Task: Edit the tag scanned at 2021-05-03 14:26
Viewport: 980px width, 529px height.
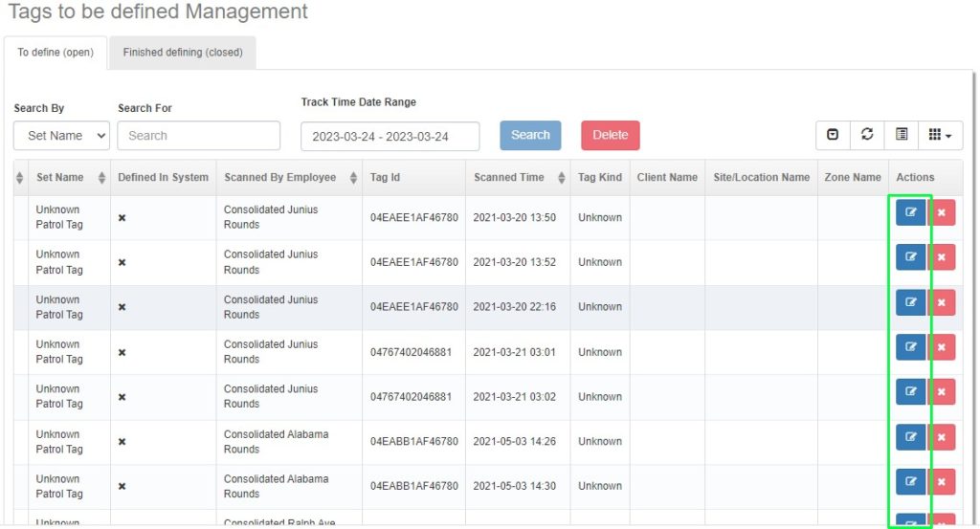Action: (x=910, y=437)
